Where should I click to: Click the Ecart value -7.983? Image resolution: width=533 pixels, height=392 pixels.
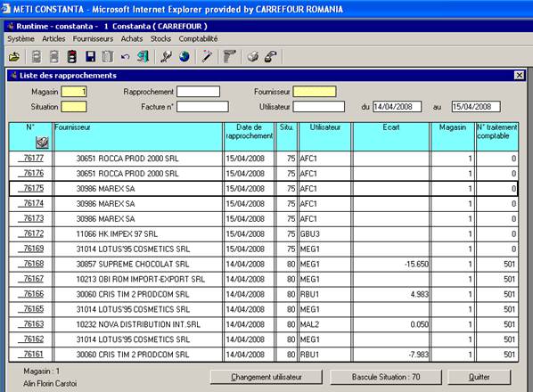click(x=391, y=355)
